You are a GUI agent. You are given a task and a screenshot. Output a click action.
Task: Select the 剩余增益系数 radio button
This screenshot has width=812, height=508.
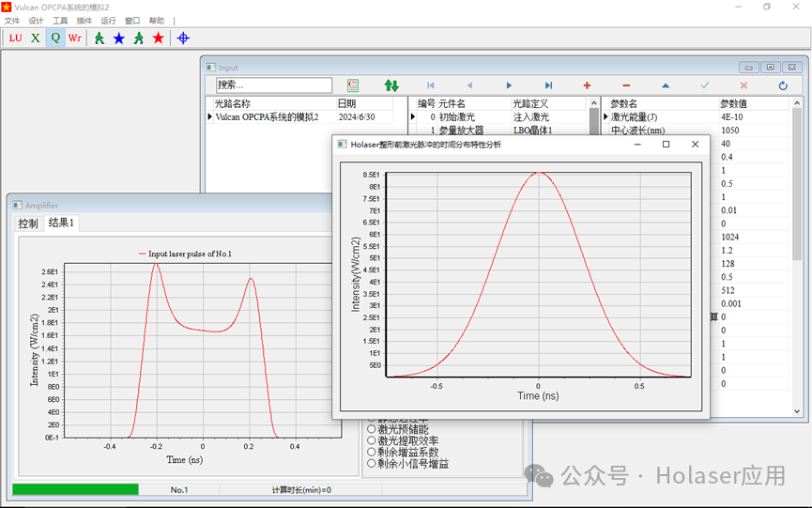[x=372, y=452]
